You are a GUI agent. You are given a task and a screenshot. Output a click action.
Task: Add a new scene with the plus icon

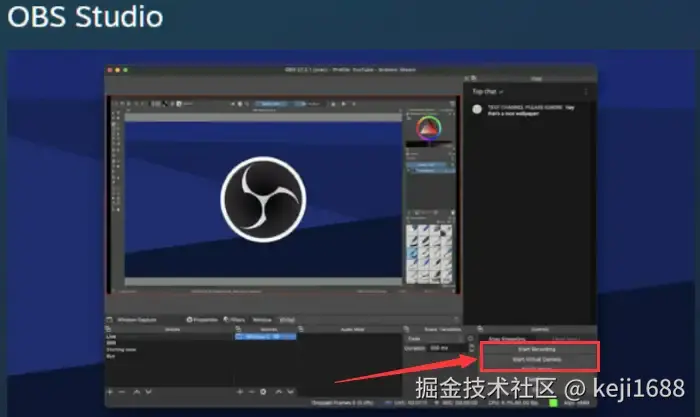click(x=110, y=392)
